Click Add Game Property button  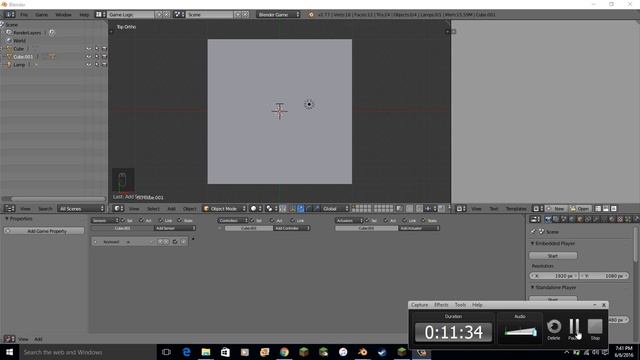[44, 231]
